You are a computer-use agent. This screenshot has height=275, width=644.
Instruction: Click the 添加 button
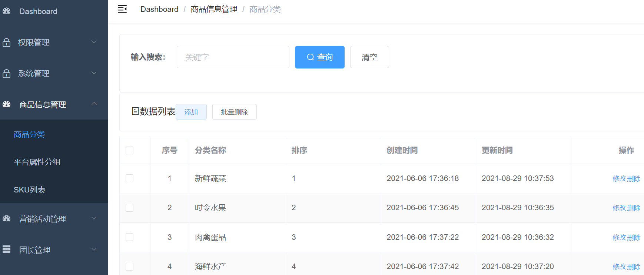click(x=191, y=112)
